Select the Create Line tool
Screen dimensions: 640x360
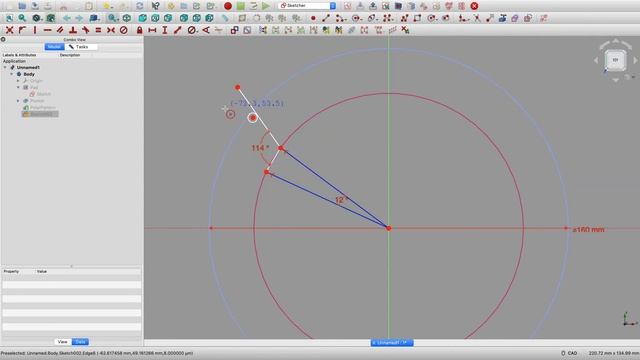[326, 18]
